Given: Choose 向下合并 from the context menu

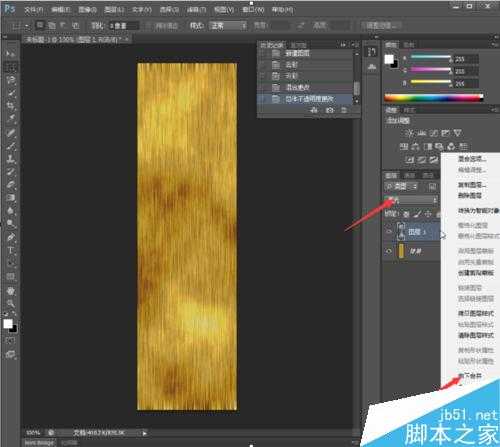Looking at the screenshot, I should [x=471, y=376].
